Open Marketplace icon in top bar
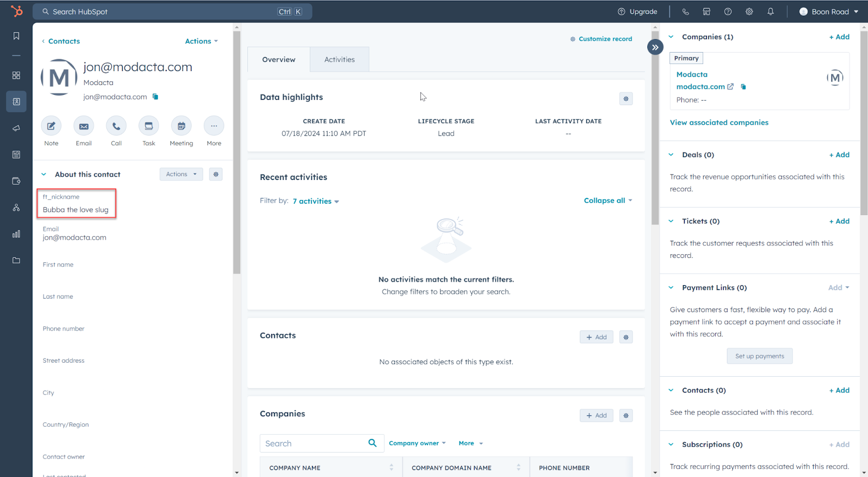 (x=706, y=11)
